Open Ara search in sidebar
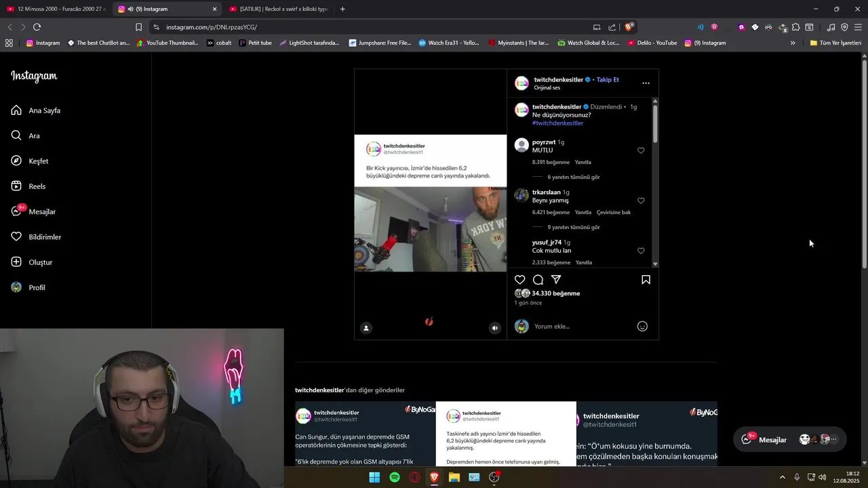Image resolution: width=868 pixels, height=488 pixels. (x=26, y=136)
